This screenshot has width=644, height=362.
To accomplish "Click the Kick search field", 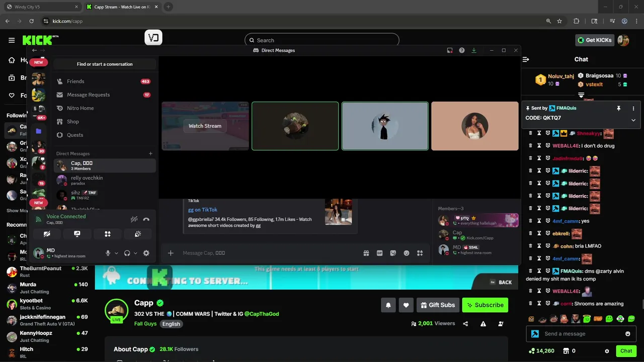I will pos(322,40).
